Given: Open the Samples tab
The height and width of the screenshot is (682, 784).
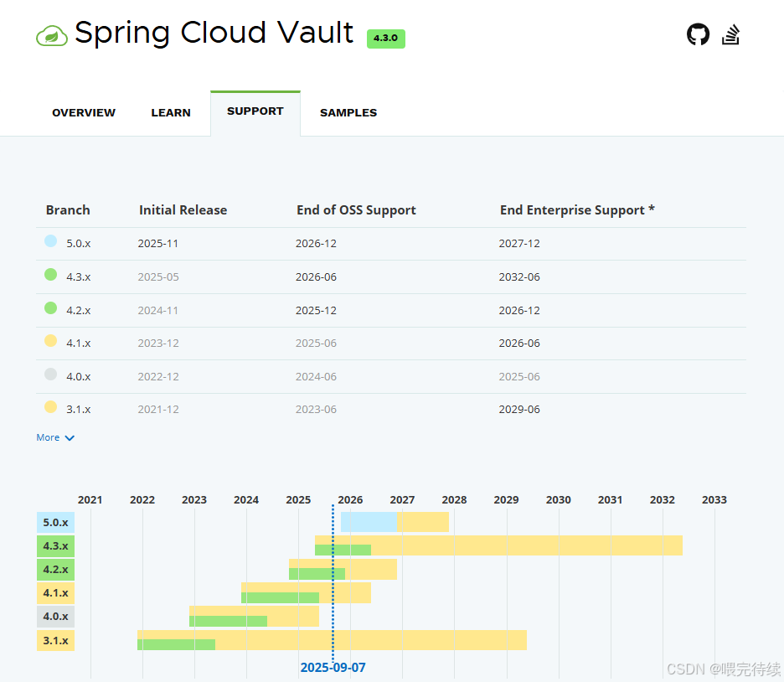Looking at the screenshot, I should (x=348, y=112).
